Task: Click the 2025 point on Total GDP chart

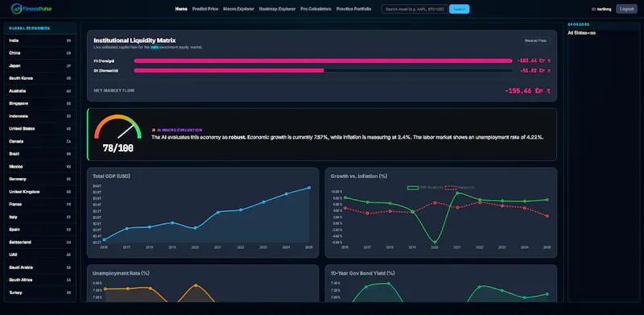Action: coord(309,188)
